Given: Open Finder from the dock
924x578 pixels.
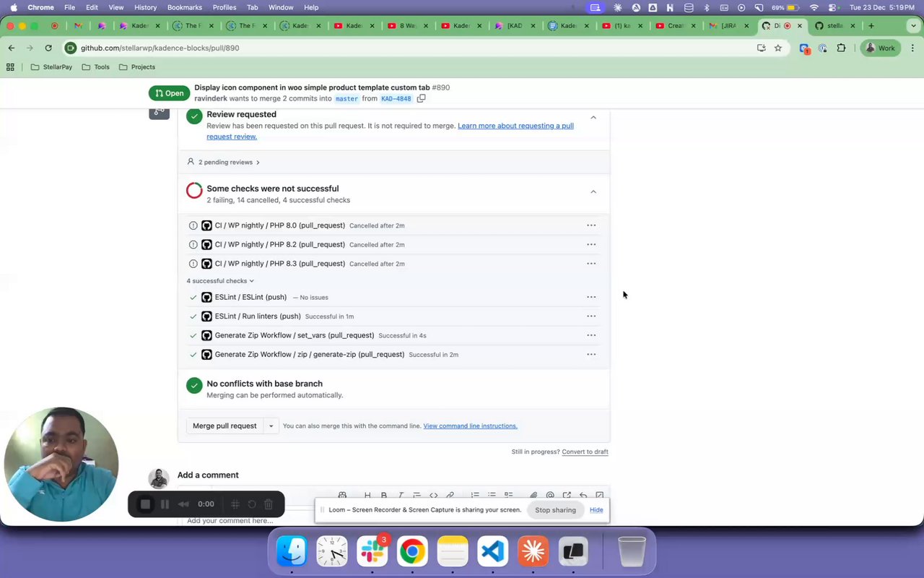Looking at the screenshot, I should click(x=292, y=552).
